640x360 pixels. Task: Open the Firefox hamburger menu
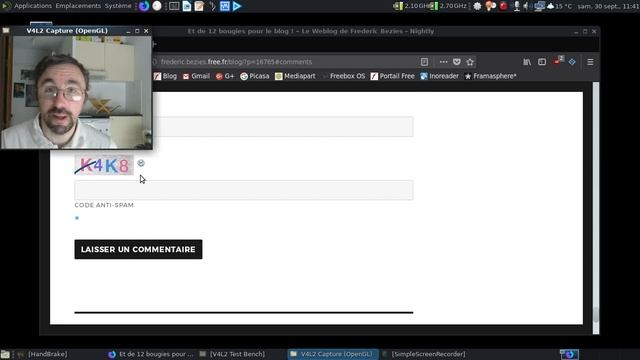(590, 62)
